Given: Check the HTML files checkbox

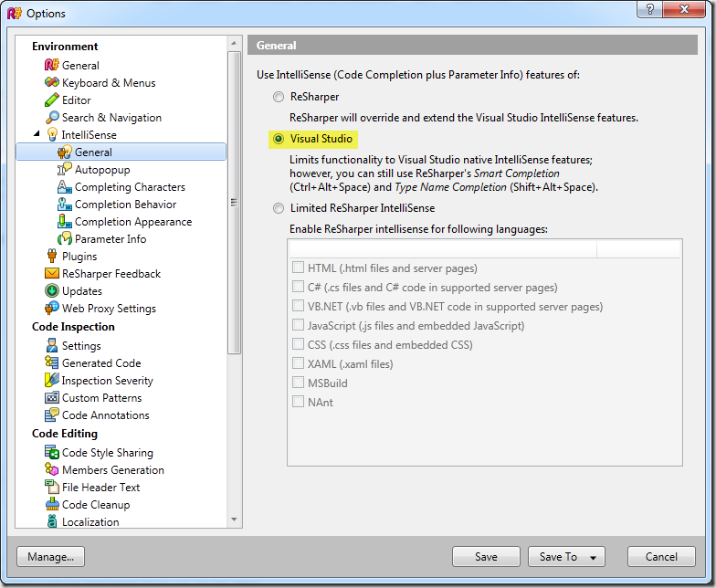Looking at the screenshot, I should click(298, 267).
